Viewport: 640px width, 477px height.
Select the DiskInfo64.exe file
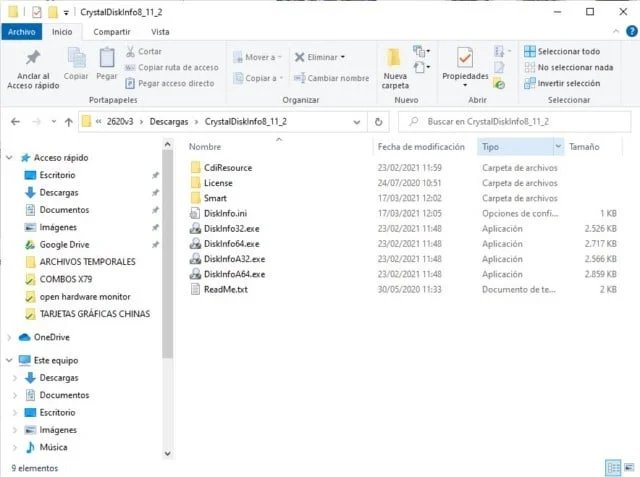tap(231, 243)
